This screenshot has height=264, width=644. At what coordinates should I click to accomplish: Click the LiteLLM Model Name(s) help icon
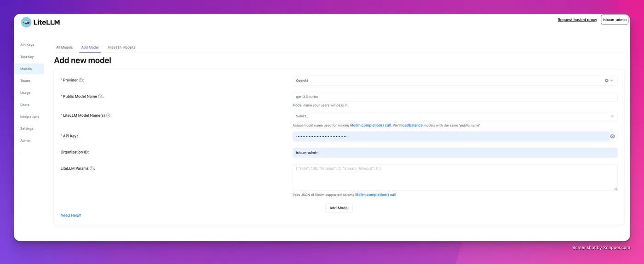pos(108,115)
